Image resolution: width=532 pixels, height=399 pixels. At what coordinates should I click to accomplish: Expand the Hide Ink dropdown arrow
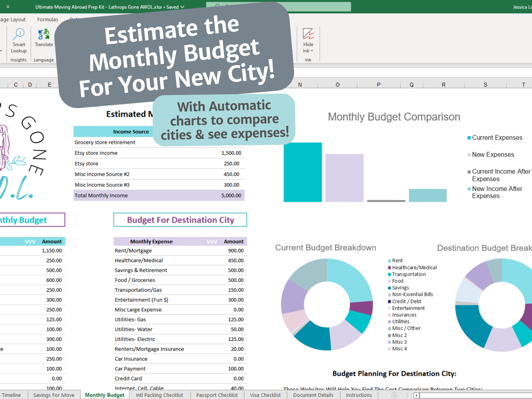[312, 50]
